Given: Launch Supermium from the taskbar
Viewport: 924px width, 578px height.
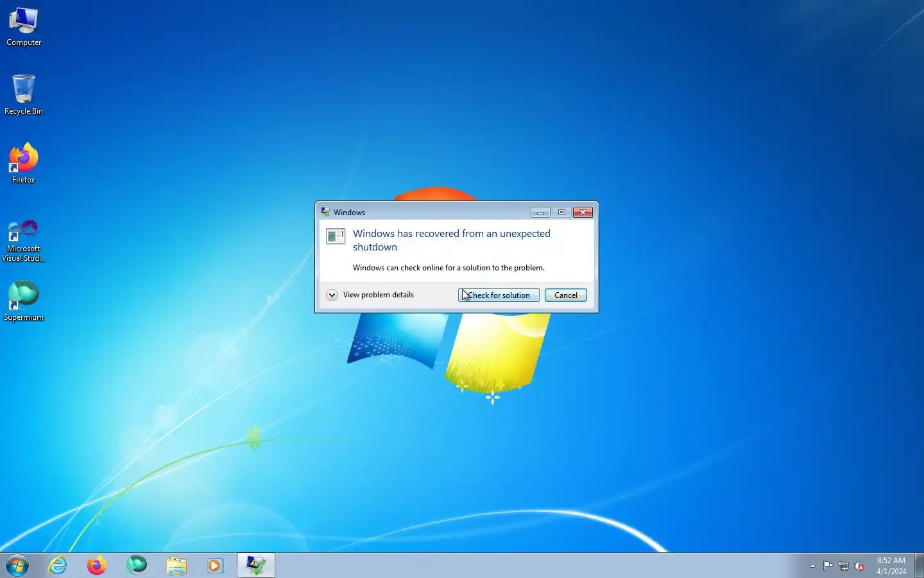Looking at the screenshot, I should (x=137, y=566).
